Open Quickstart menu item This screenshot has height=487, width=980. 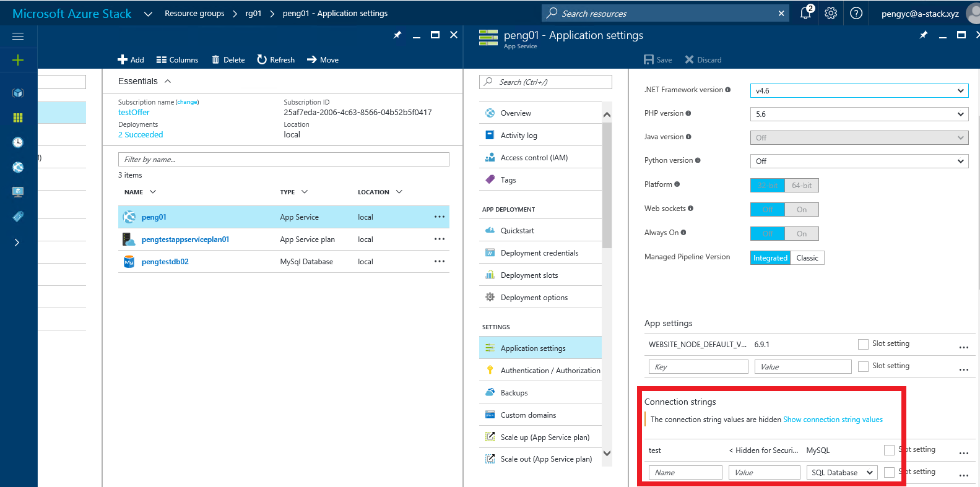click(540, 230)
